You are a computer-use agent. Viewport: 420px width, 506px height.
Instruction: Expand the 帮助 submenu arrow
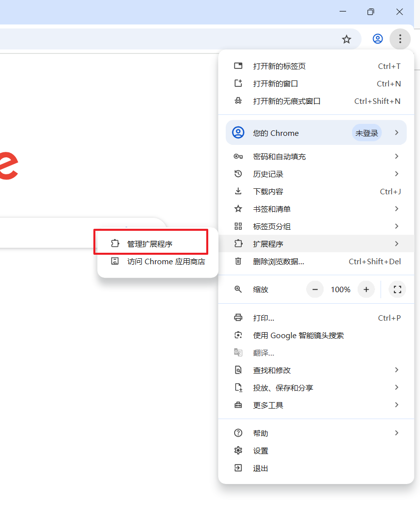coord(397,433)
